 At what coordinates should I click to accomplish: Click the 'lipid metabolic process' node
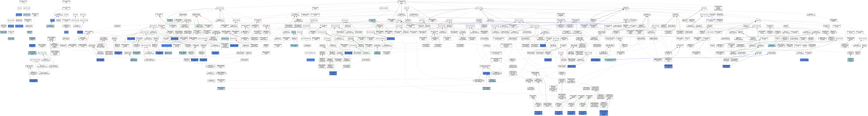pyautogui.click(x=170, y=20)
